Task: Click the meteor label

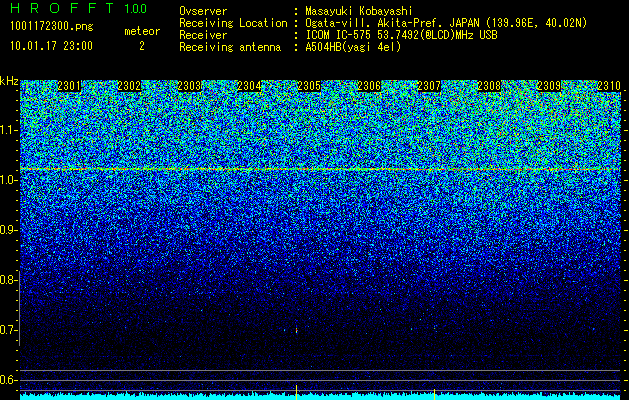Action: coord(142,31)
